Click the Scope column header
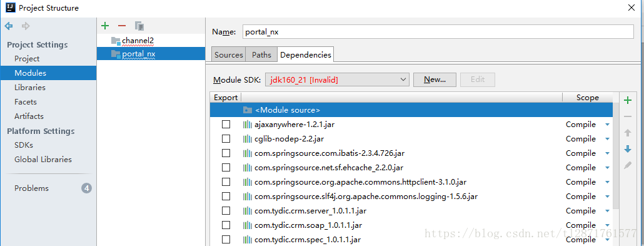This screenshot has width=644, height=246. tap(587, 98)
